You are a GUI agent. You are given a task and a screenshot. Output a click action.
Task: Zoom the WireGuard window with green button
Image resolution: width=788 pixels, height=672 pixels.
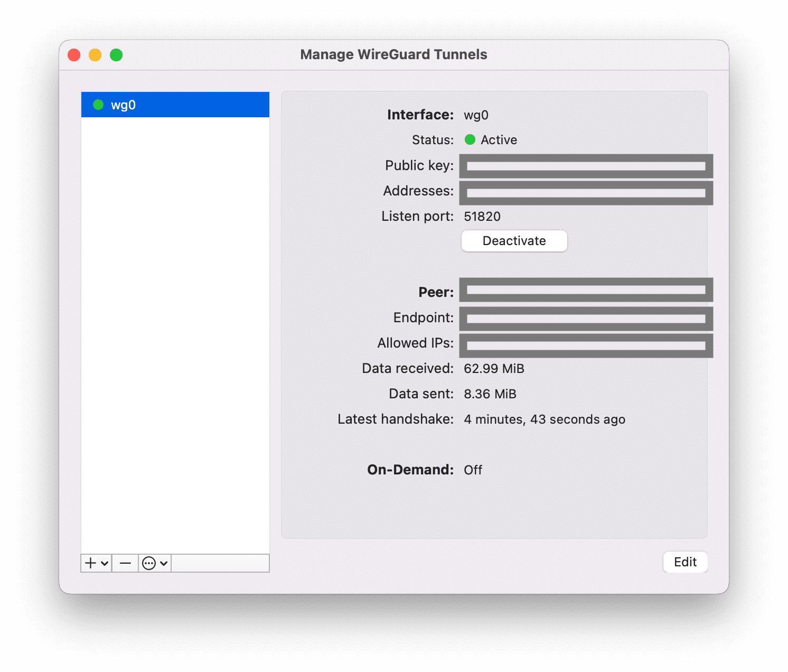tap(116, 55)
